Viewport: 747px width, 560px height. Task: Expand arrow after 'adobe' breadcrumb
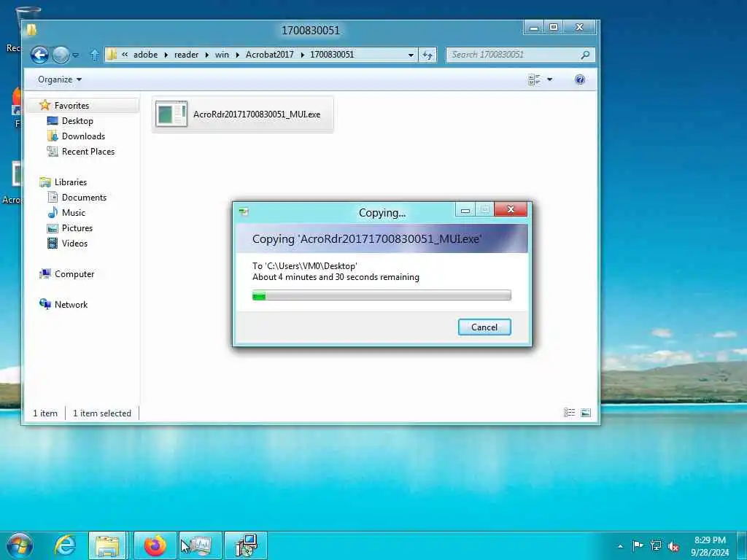pyautogui.click(x=166, y=55)
